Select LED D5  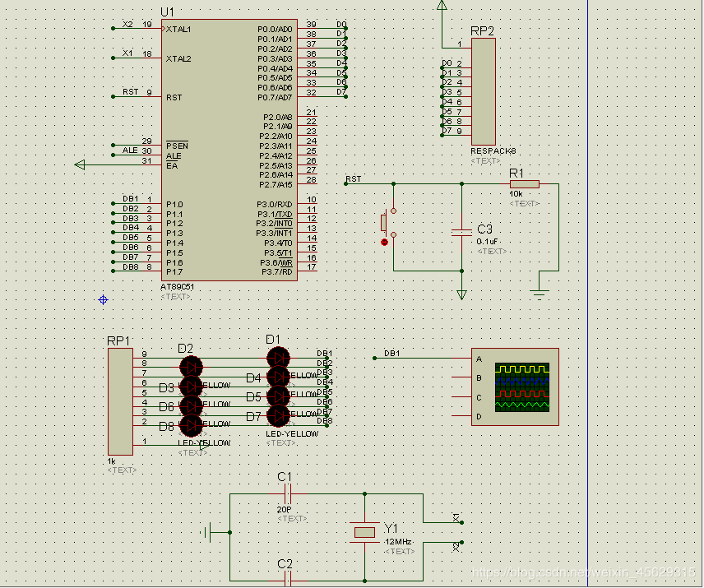(278, 396)
